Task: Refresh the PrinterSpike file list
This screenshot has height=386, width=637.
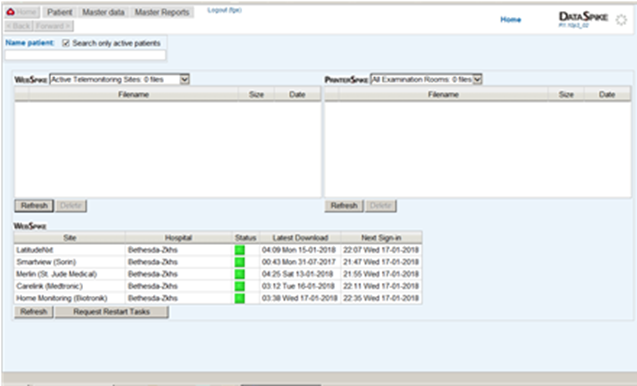Action: pyautogui.click(x=344, y=206)
